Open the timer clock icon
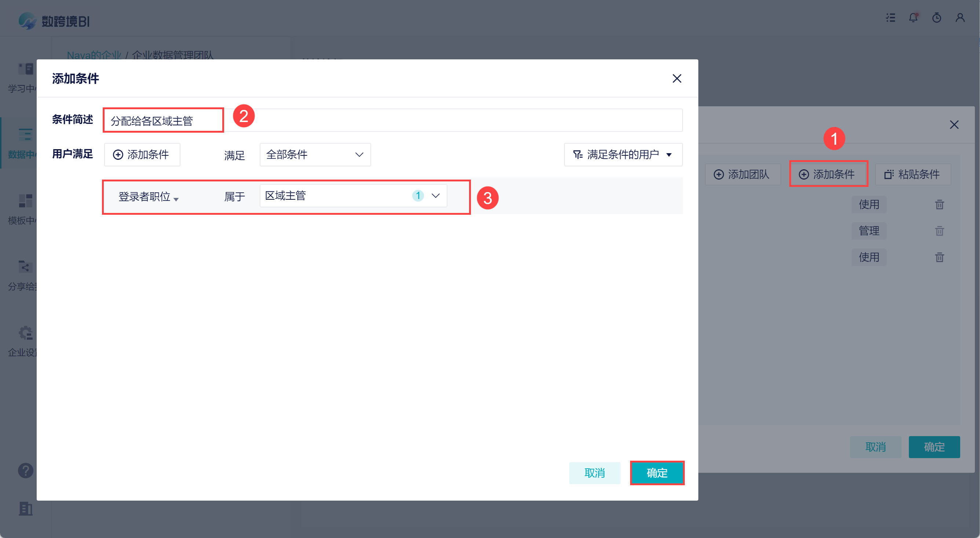 click(x=937, y=18)
